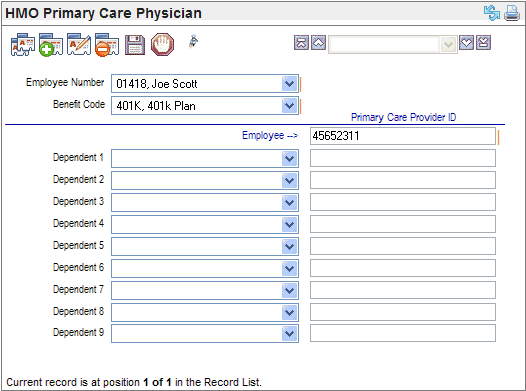The width and height of the screenshot is (526, 391).
Task: Expand the Dependent 2 dropdown
Action: click(x=290, y=180)
